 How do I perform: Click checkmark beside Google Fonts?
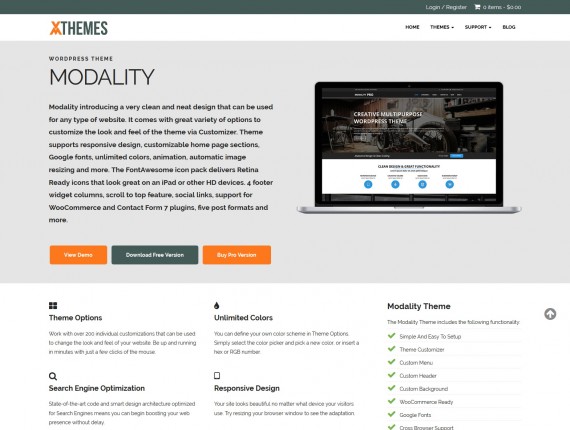[392, 414]
